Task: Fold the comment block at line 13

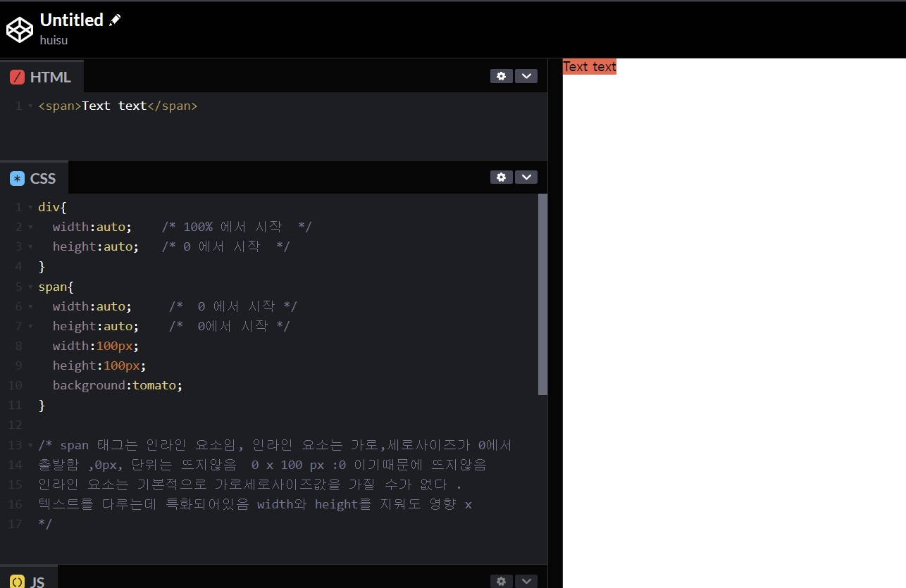Action: coord(30,445)
